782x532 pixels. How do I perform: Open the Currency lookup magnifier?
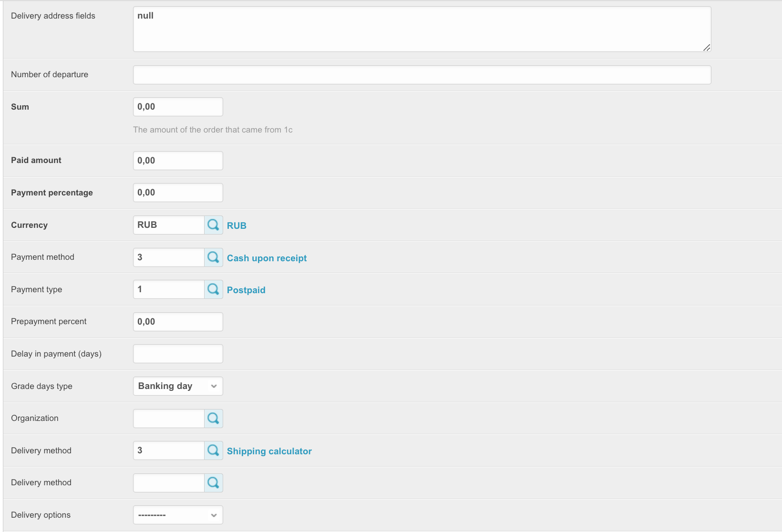pos(213,225)
